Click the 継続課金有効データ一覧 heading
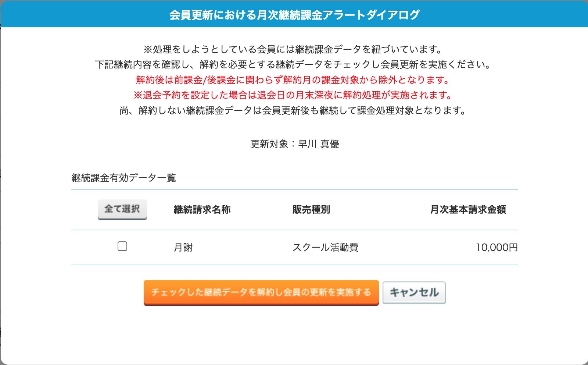 coord(124,178)
